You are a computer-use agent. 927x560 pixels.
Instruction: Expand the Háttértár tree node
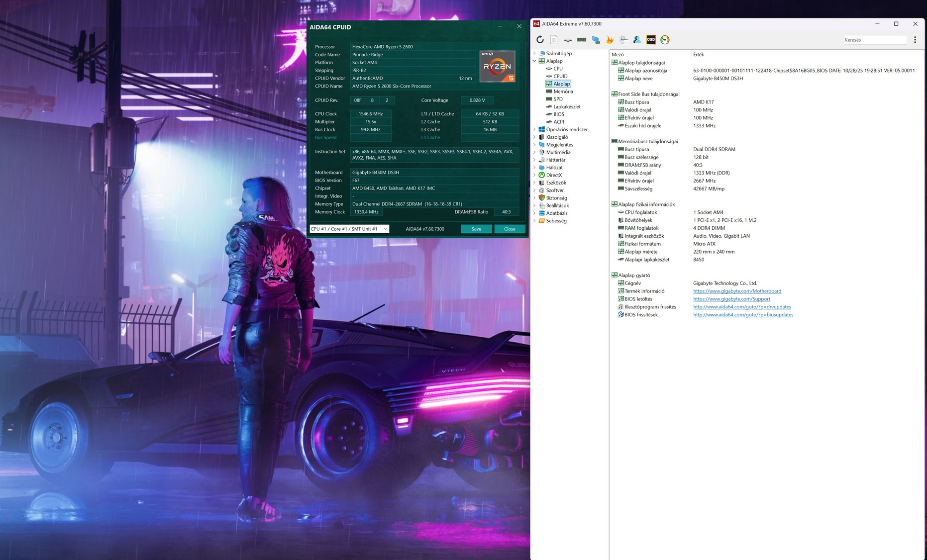coord(535,160)
